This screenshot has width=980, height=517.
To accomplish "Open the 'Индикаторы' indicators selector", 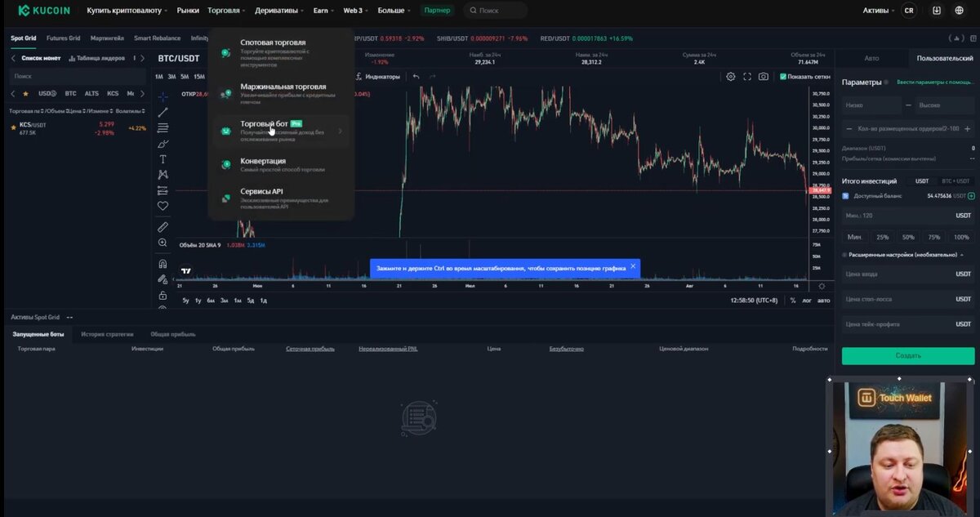I will pos(378,77).
